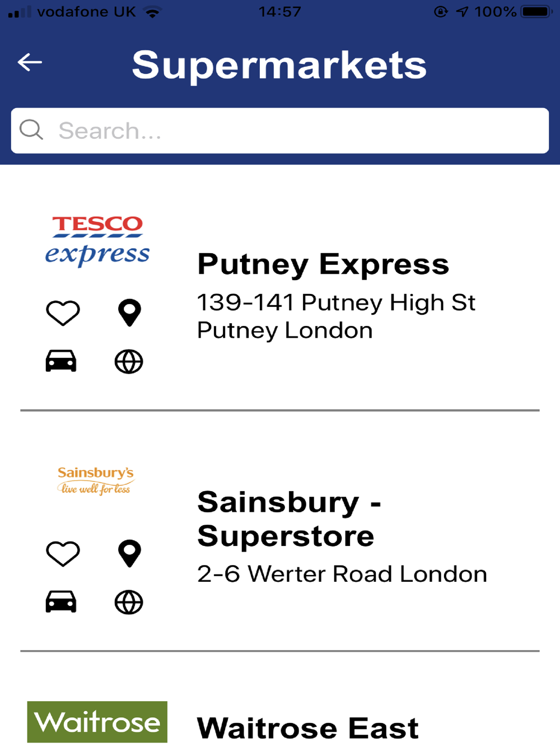Tap the back arrow in the Supermarkets header
Screen dimensions: 560x747
coord(30,62)
